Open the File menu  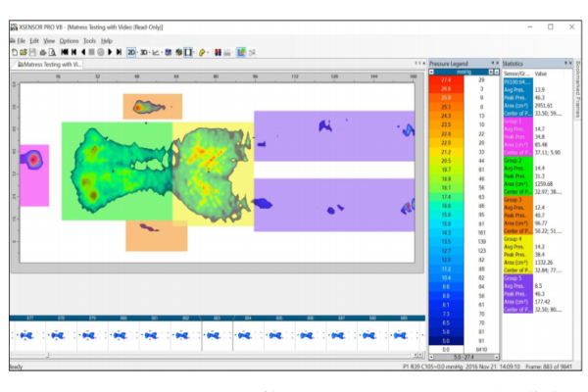click(x=20, y=41)
